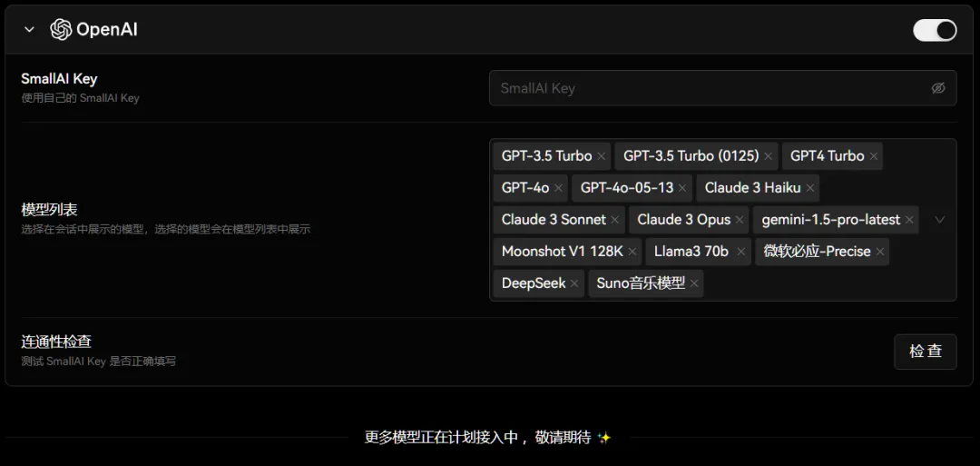Remove the 微软必应-Precise tag
Screen dimensions: 980x466
[x=880, y=253]
